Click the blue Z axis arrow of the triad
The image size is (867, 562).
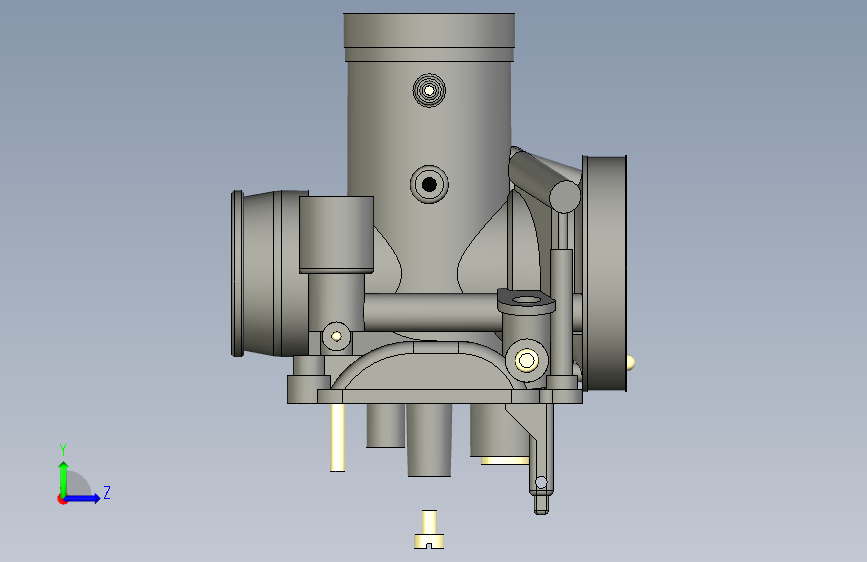pos(83,498)
